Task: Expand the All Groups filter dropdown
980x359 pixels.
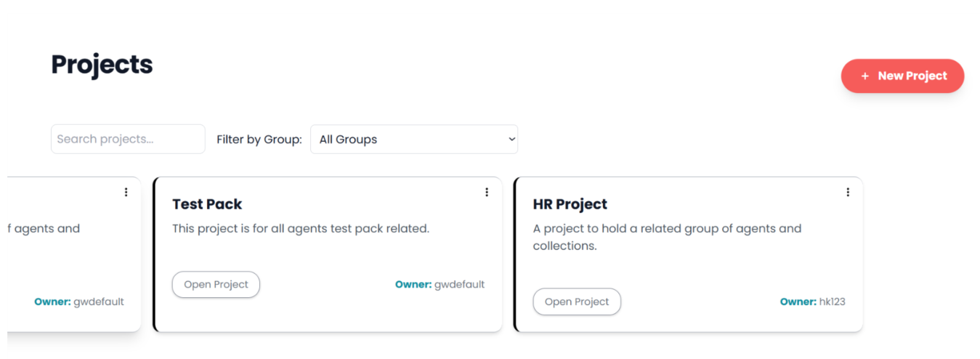Action: click(413, 140)
